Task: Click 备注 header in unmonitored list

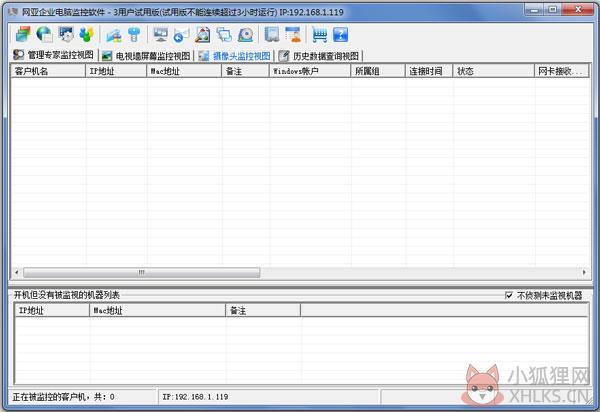Action: click(263, 310)
